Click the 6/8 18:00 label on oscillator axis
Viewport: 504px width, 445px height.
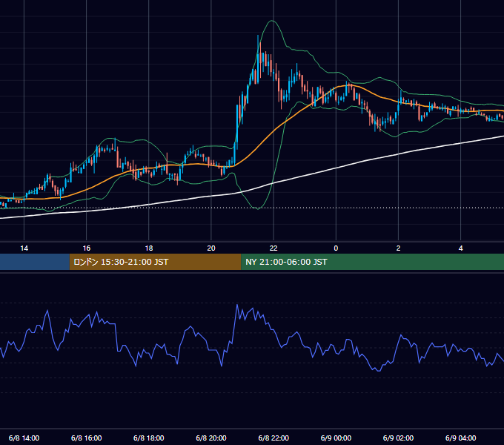[149, 438]
